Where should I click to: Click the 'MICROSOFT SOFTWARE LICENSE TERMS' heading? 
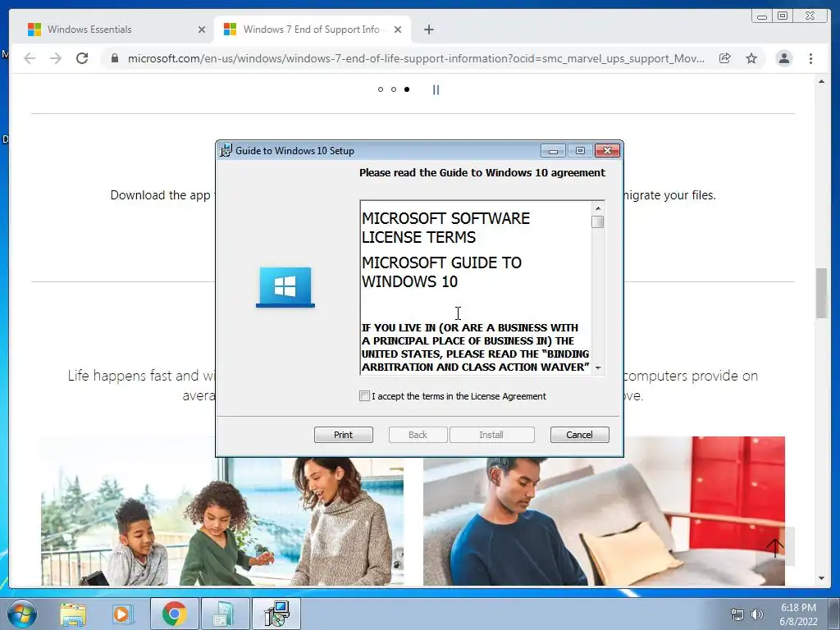445,228
